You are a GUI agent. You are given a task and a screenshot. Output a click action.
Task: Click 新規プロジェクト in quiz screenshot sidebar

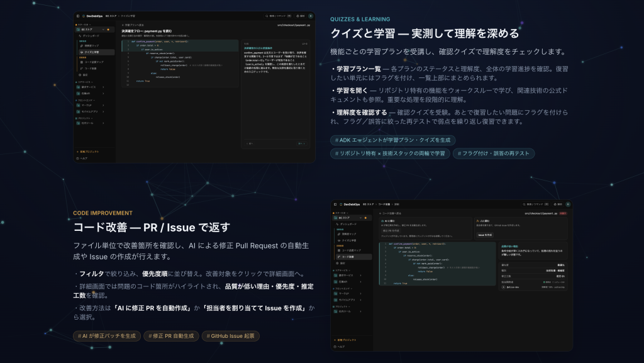88,152
